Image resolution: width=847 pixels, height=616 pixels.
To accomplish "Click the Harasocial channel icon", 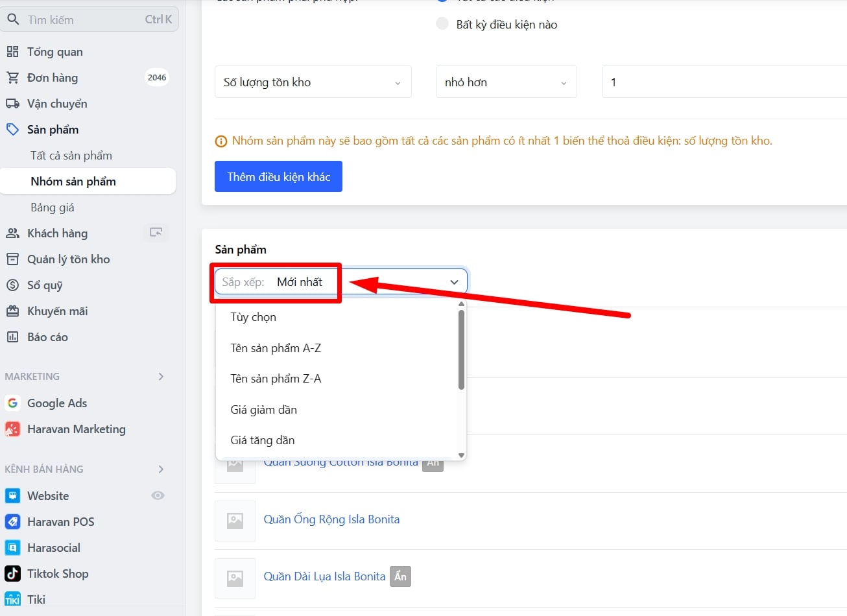I will point(12,548).
